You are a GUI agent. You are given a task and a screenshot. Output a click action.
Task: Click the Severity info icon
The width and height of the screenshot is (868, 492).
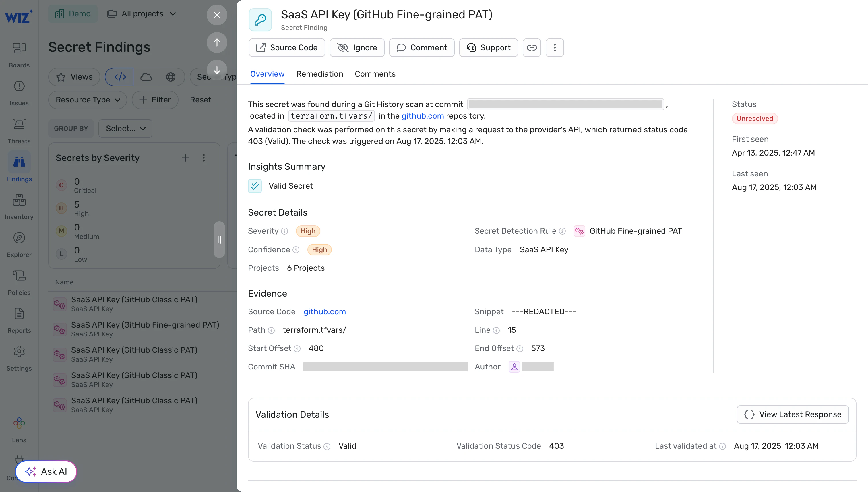click(x=284, y=231)
